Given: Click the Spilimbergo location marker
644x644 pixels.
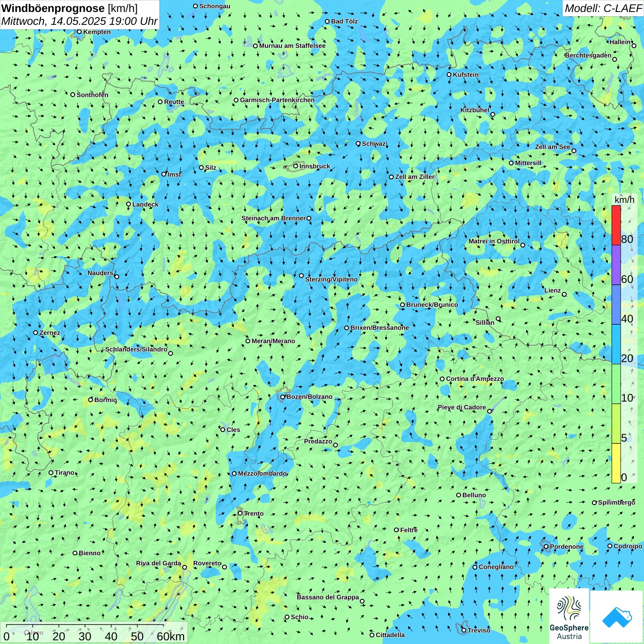Looking at the screenshot, I should pyautogui.click(x=594, y=503).
